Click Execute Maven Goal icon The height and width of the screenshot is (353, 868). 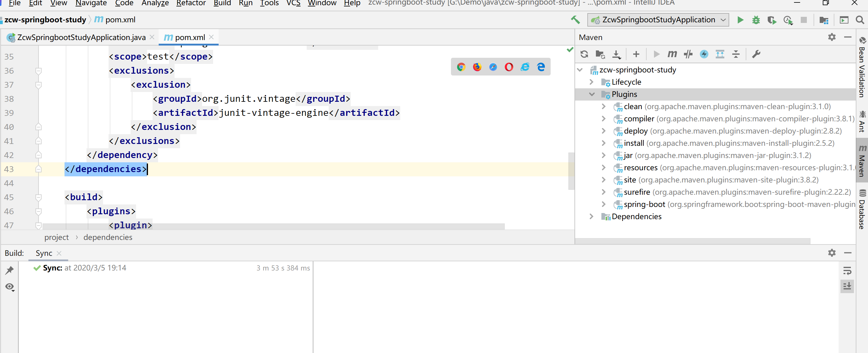pyautogui.click(x=672, y=54)
